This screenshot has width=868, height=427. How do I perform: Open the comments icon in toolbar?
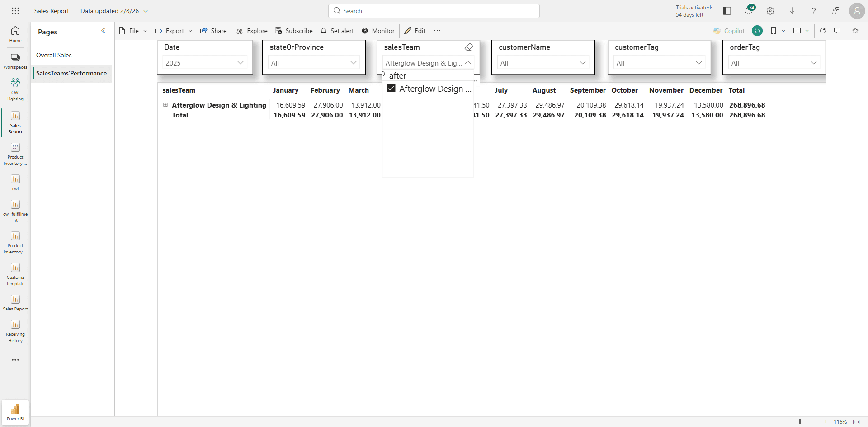point(837,31)
